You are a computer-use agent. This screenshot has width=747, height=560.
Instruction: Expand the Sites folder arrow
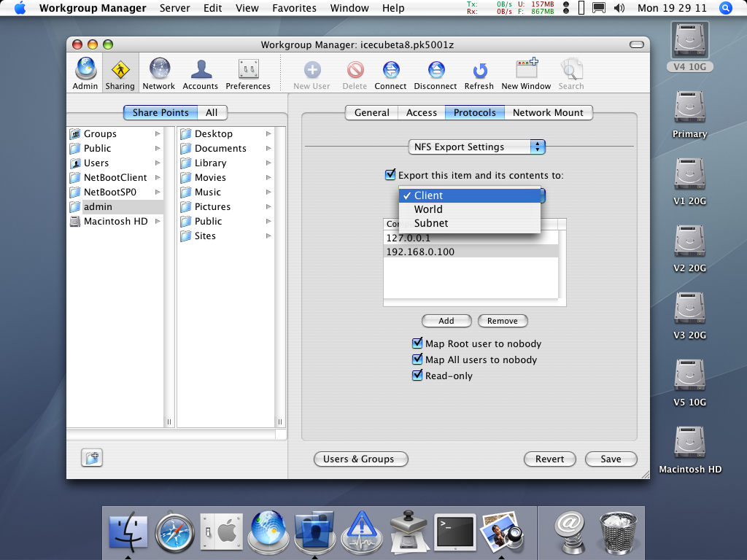tap(268, 236)
